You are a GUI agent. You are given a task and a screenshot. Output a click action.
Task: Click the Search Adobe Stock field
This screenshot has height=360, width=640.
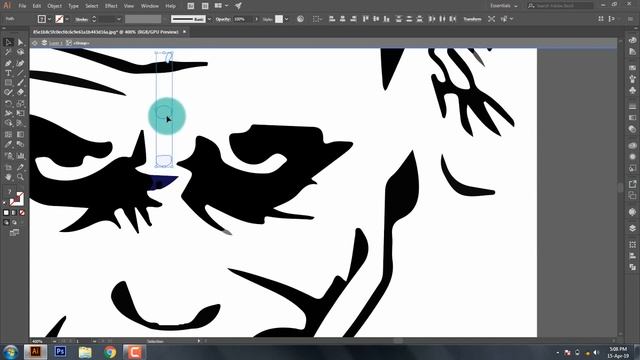560,6
